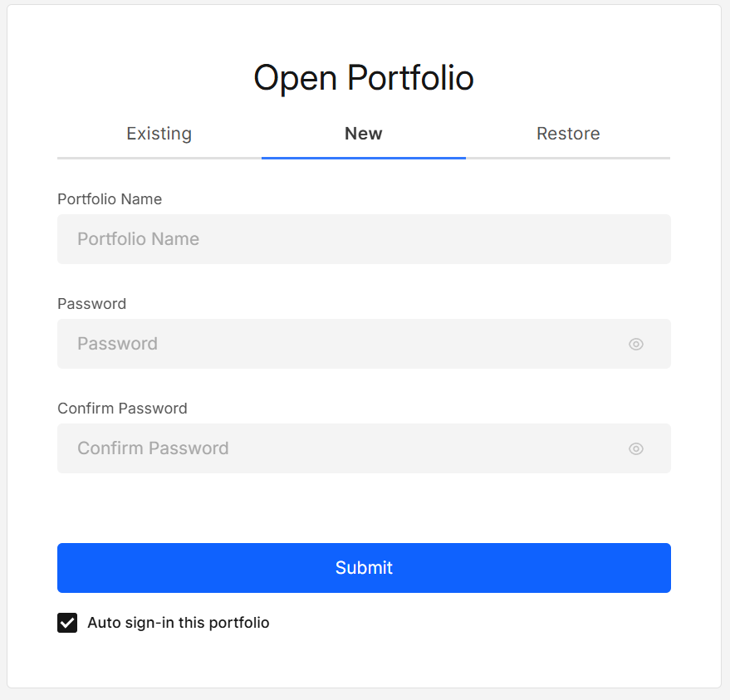Click the Open Portfolio title
730x700 pixels.
click(x=363, y=77)
